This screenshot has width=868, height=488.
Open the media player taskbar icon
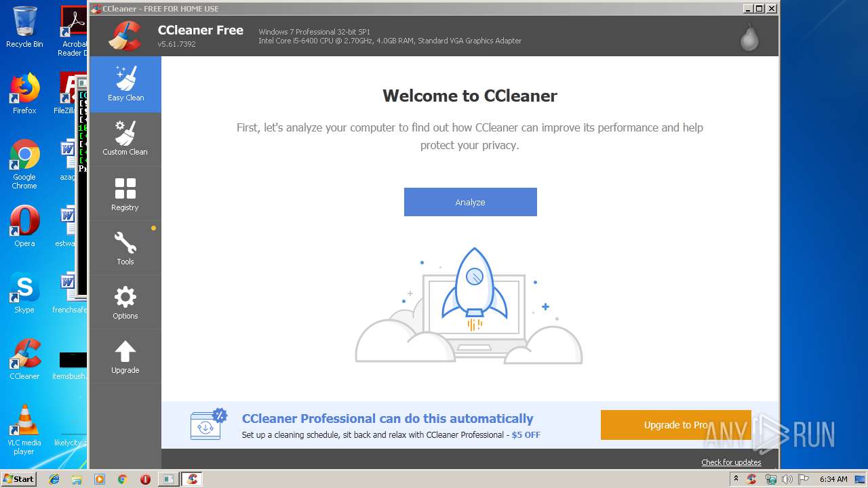click(100, 479)
